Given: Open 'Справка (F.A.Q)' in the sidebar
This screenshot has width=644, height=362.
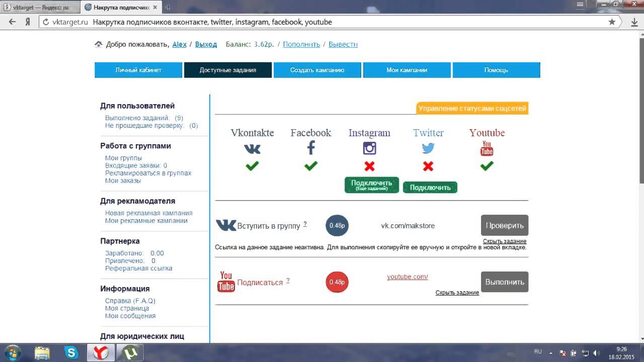Looking at the screenshot, I should 130,301.
